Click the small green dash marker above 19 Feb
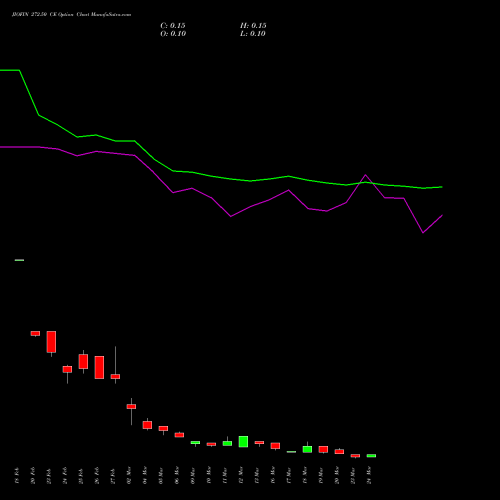The width and height of the screenshot is (500, 500). tap(19, 260)
